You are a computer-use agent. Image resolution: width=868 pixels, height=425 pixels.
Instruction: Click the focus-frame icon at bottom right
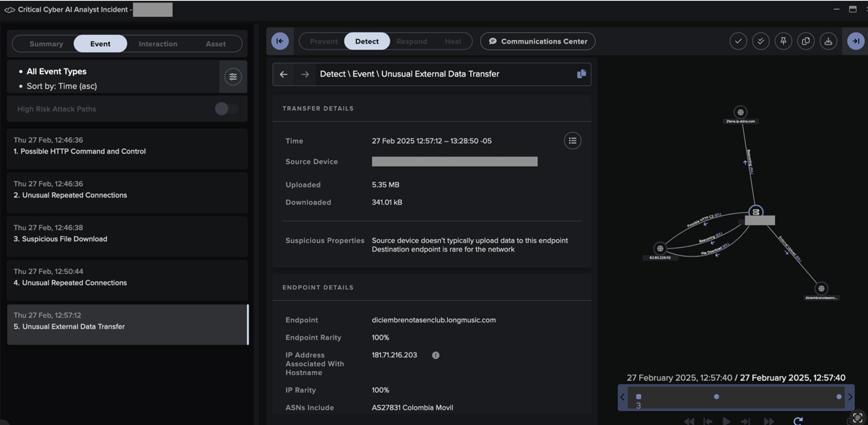click(x=857, y=418)
